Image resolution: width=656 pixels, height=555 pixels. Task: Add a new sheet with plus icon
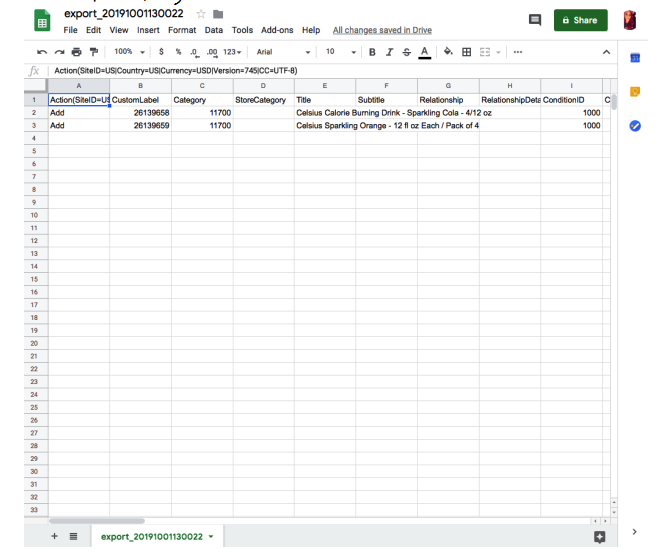(54, 537)
